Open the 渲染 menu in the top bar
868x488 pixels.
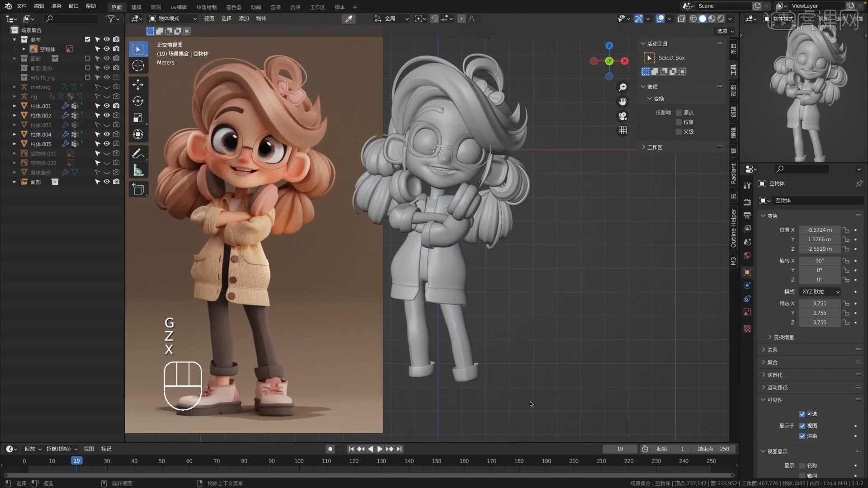(56, 6)
